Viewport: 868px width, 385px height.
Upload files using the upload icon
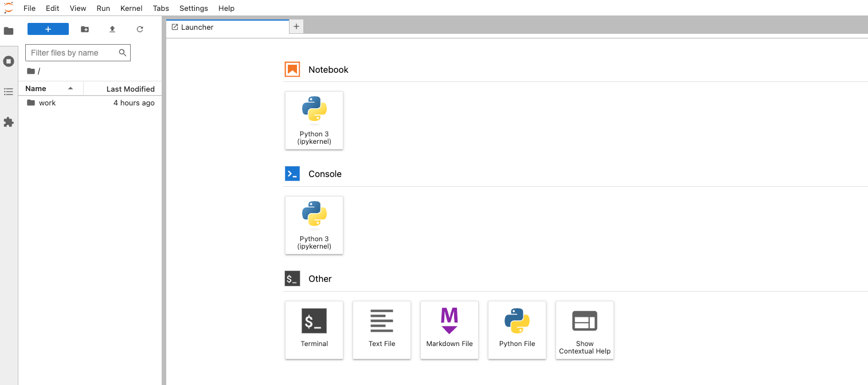pos(112,29)
